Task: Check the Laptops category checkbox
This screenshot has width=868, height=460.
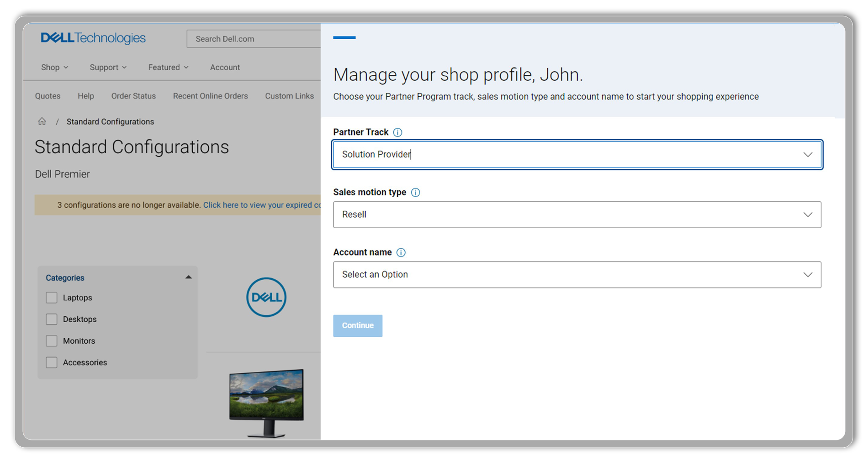Action: (52, 298)
